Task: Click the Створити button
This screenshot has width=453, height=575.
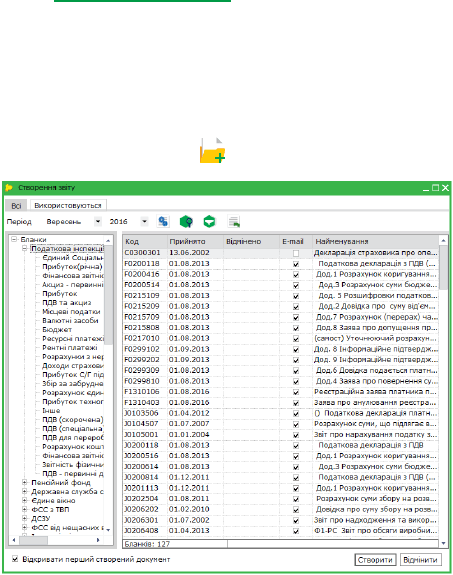Action: [375, 560]
